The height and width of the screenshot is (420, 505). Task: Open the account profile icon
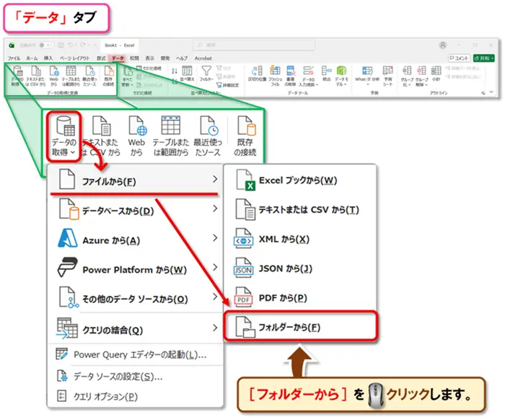click(443, 45)
